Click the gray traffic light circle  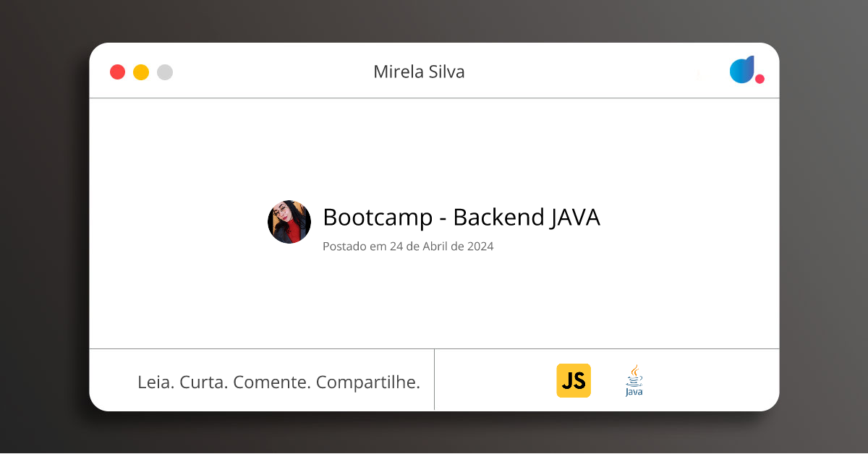click(x=164, y=72)
